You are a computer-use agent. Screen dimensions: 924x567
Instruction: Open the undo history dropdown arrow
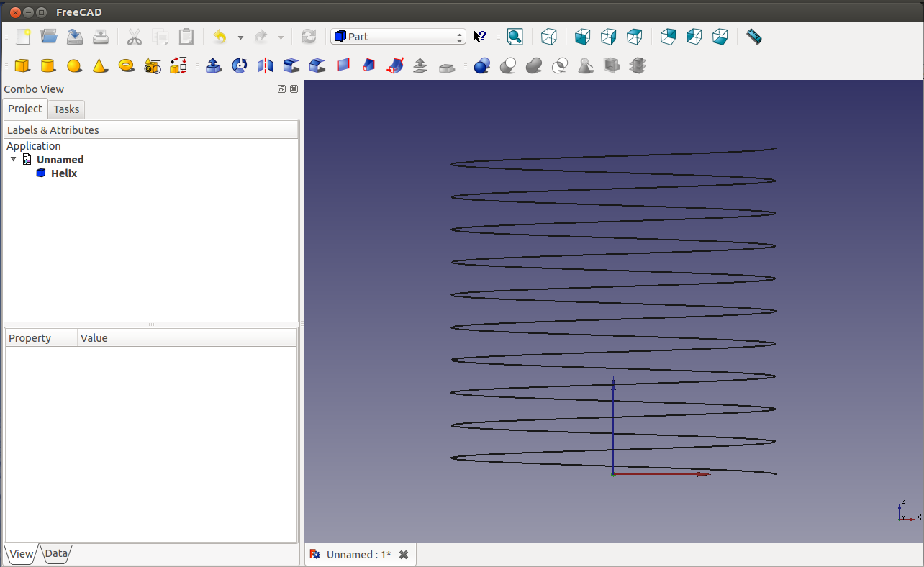[x=240, y=37]
